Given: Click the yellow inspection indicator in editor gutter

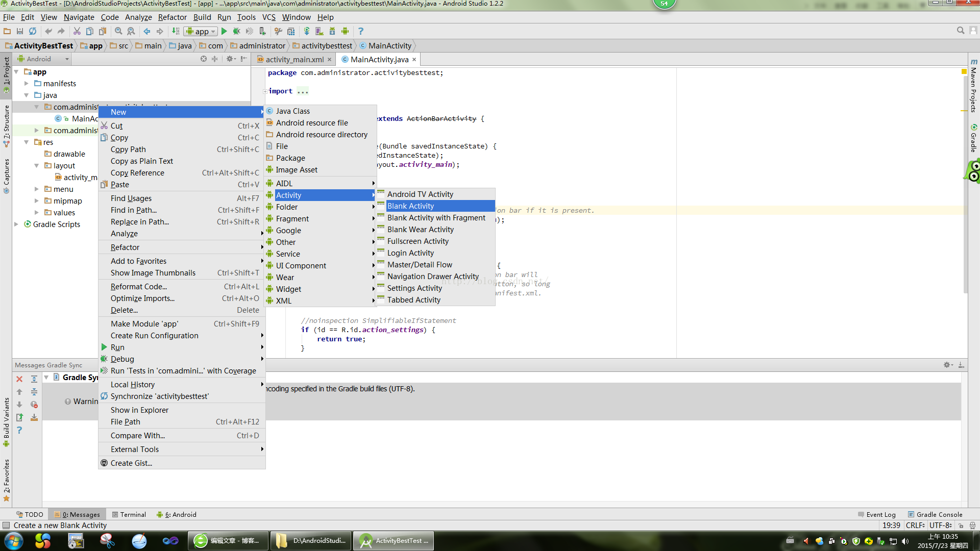Looking at the screenshot, I should pyautogui.click(x=964, y=72).
